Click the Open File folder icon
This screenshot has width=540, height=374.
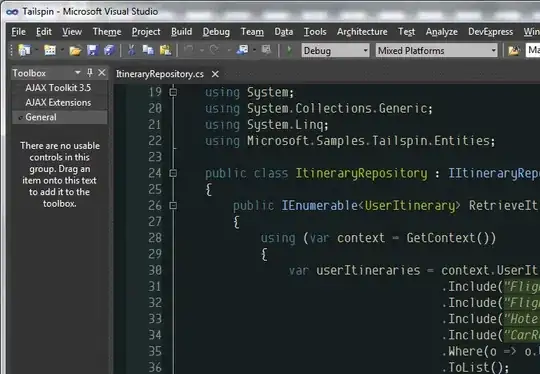click(x=75, y=51)
